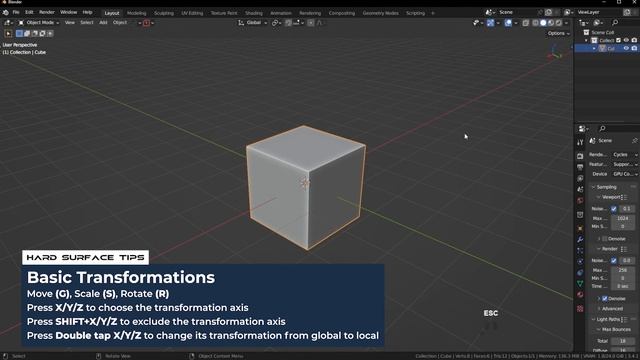Toggle Viewport Noise Threshold checkbox

pyautogui.click(x=613, y=209)
